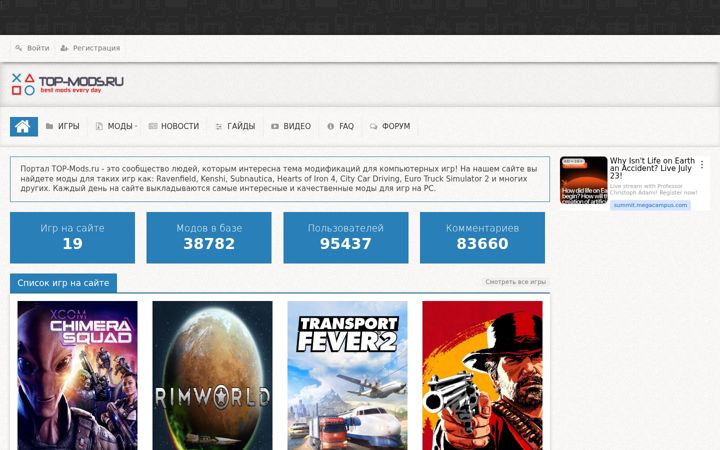Click the key icon beside Войти

(19, 48)
